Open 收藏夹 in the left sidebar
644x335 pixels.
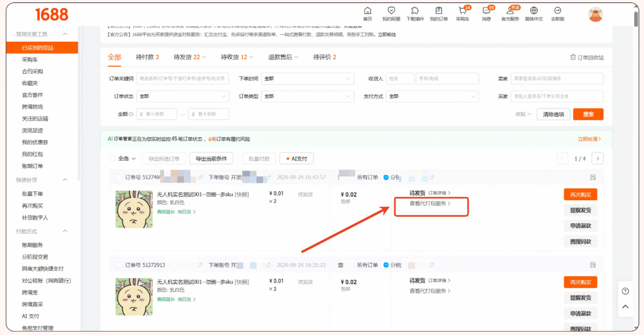tap(30, 83)
